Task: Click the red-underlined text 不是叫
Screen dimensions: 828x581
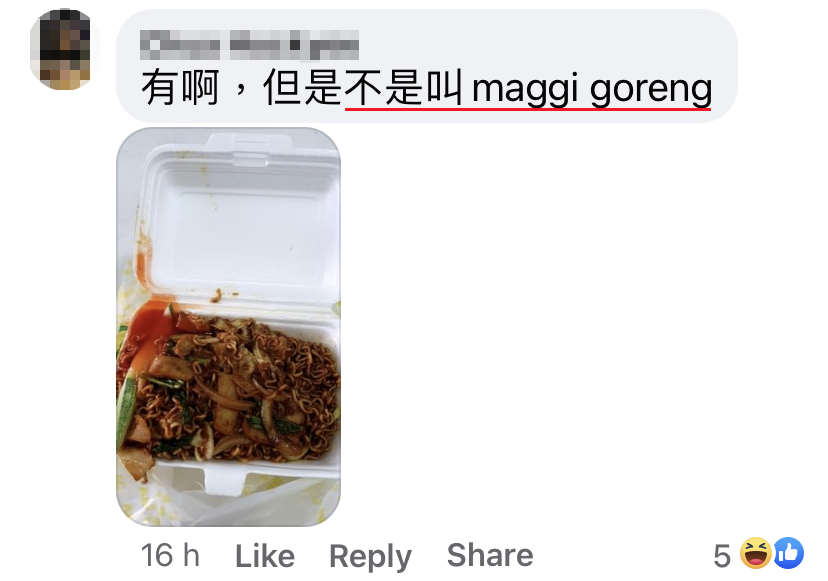Action: [x=403, y=88]
